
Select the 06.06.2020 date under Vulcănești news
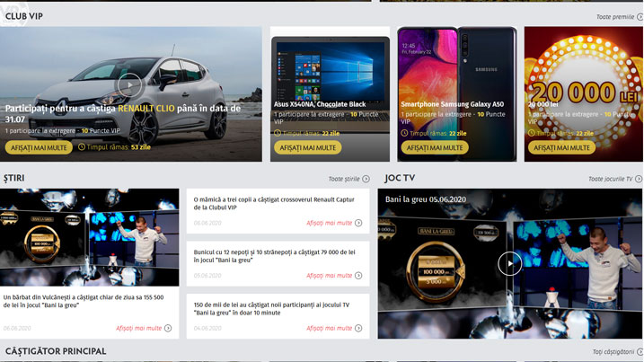point(17,328)
